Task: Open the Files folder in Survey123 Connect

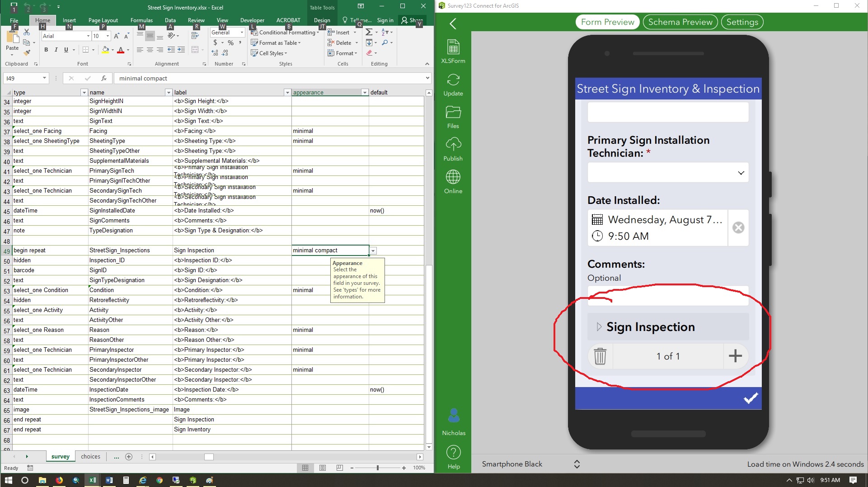Action: [453, 117]
